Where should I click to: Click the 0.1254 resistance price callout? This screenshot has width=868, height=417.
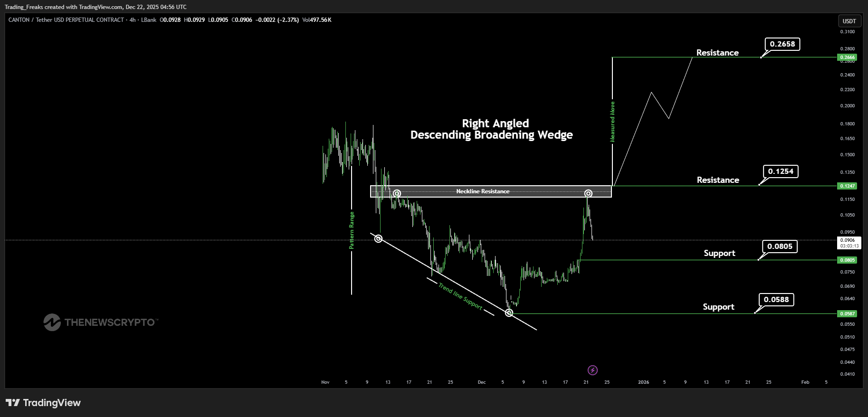pyautogui.click(x=781, y=171)
